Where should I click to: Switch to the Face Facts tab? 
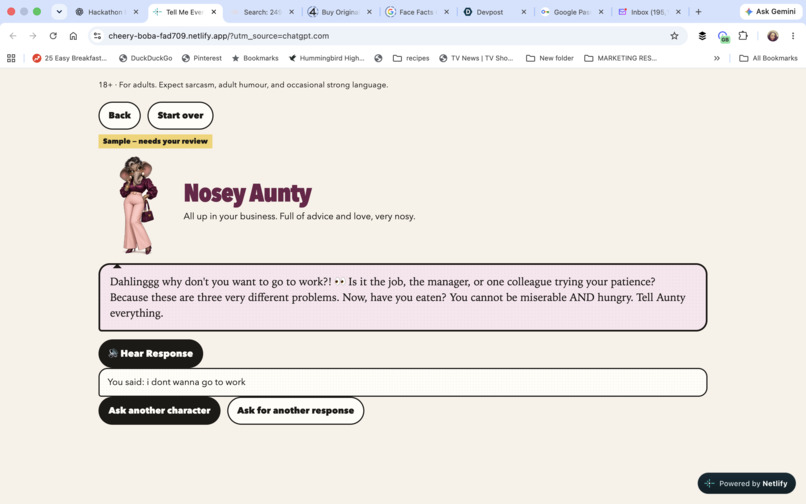tap(416, 12)
